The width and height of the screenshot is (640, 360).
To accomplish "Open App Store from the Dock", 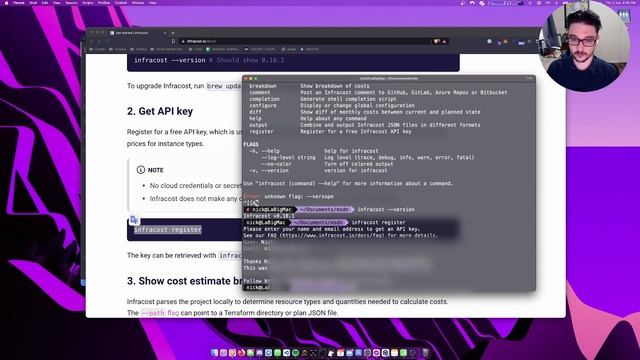I will pyautogui.click(x=358, y=353).
